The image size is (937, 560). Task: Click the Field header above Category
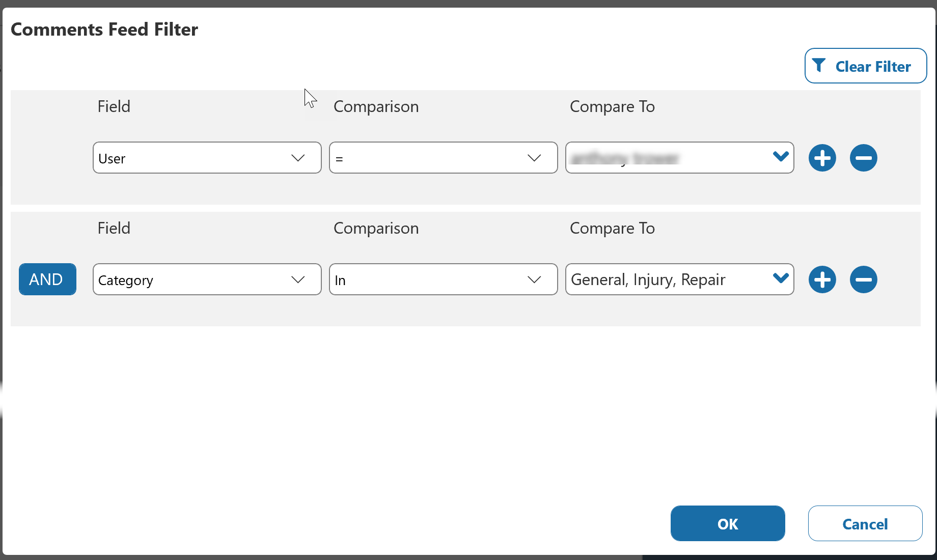tap(114, 228)
